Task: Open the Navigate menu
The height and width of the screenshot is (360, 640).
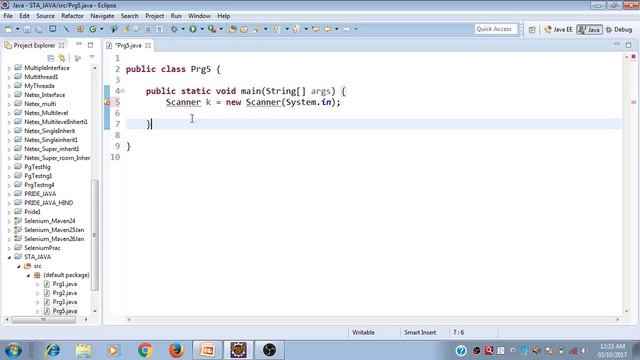Action: pyautogui.click(x=102, y=16)
